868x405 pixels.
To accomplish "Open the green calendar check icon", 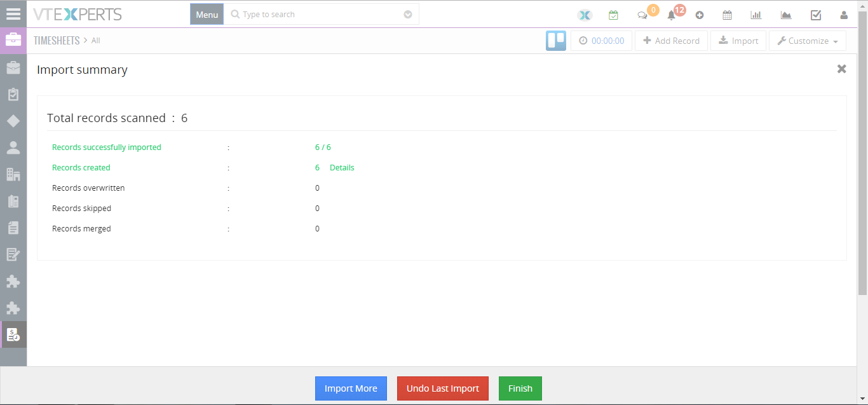I will [x=613, y=15].
